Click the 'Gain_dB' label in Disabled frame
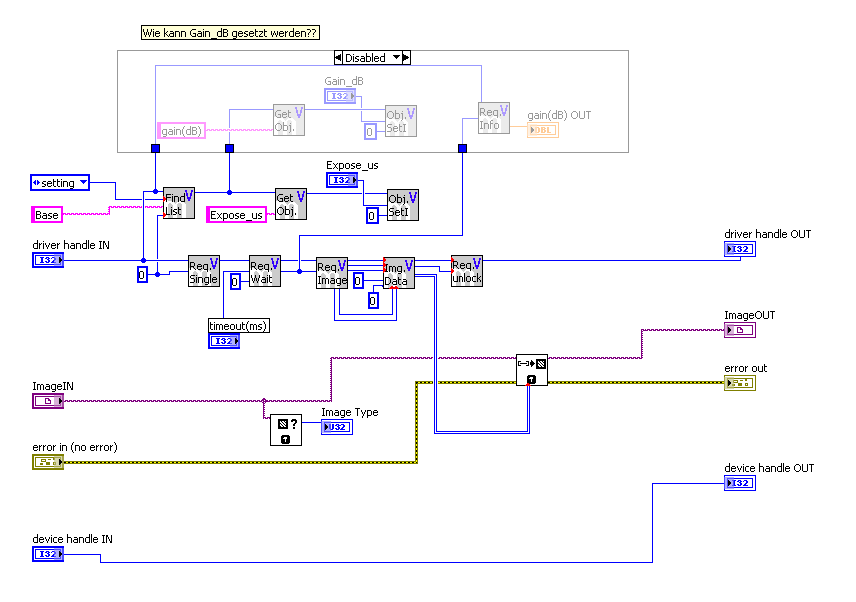 coord(344,81)
